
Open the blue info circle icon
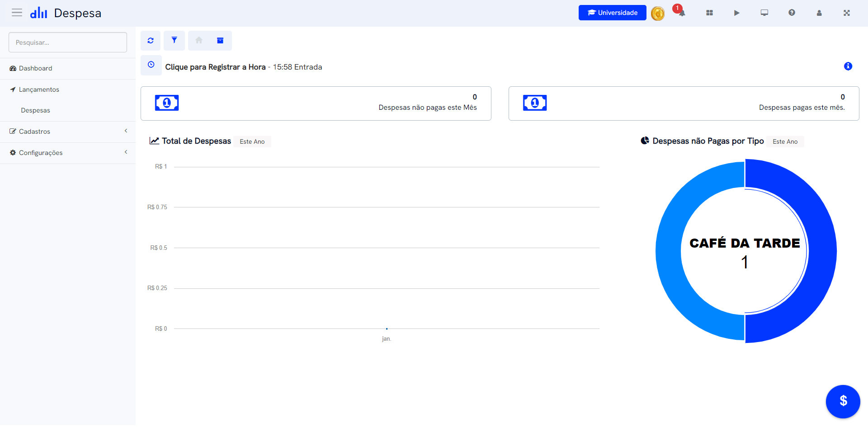click(848, 66)
